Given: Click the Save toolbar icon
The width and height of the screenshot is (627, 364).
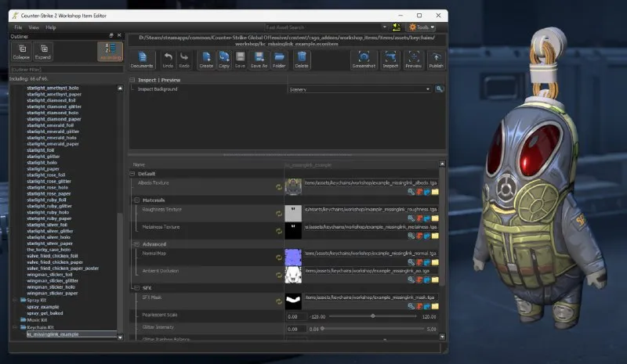Looking at the screenshot, I should click(x=240, y=60).
